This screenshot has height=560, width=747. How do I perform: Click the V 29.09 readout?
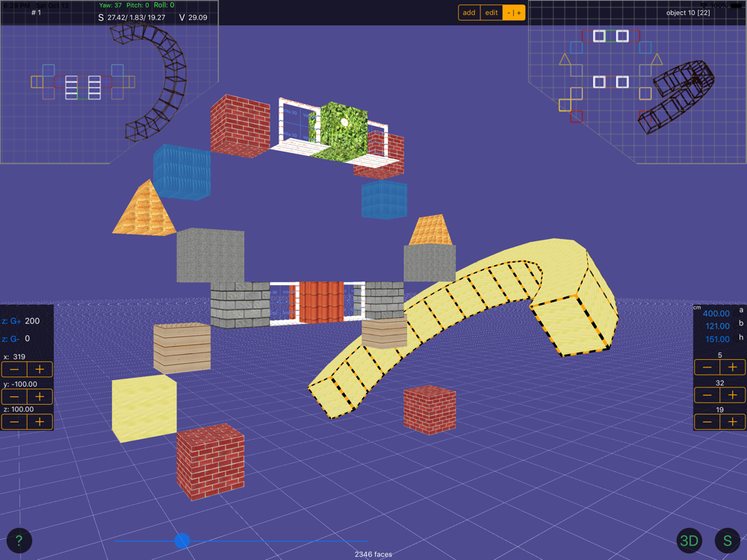coord(193,18)
